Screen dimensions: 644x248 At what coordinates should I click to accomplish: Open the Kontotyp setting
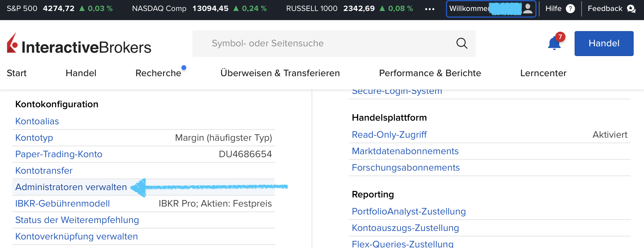tap(34, 138)
